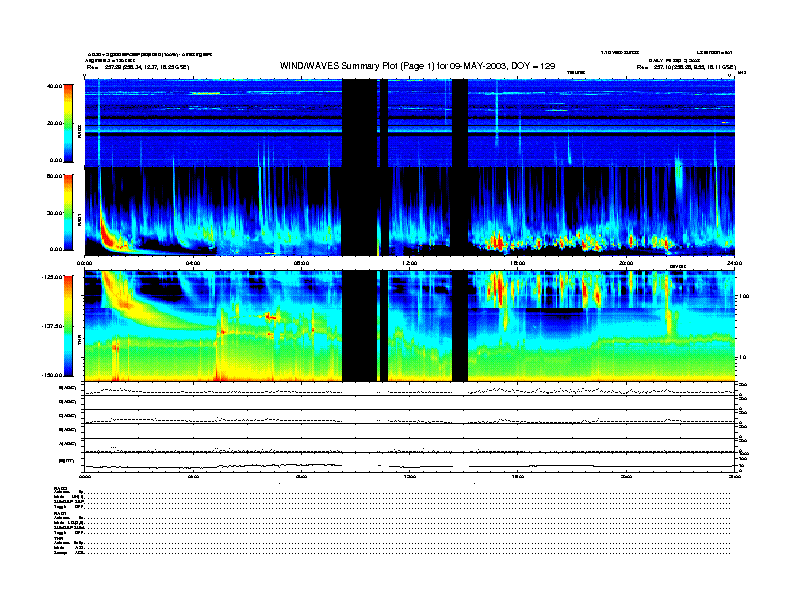This screenshot has width=792, height=612.
Task: Click the 100 tick label on TNR right axis
Action: click(x=743, y=296)
